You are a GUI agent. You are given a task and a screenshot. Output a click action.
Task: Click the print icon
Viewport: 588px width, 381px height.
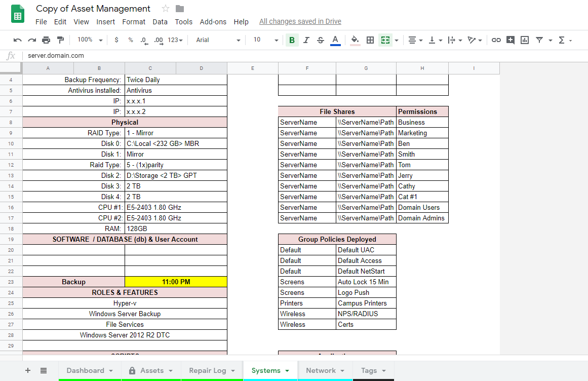[x=46, y=40]
